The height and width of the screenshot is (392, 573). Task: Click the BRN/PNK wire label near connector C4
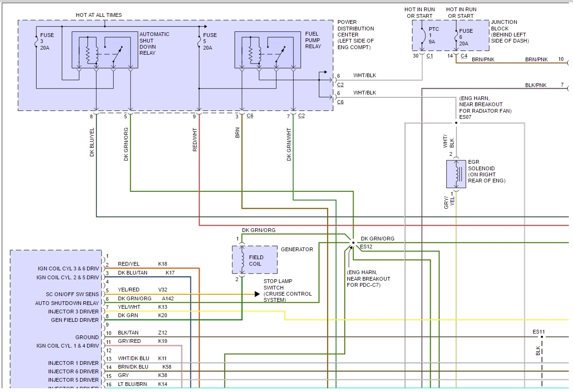click(x=483, y=59)
